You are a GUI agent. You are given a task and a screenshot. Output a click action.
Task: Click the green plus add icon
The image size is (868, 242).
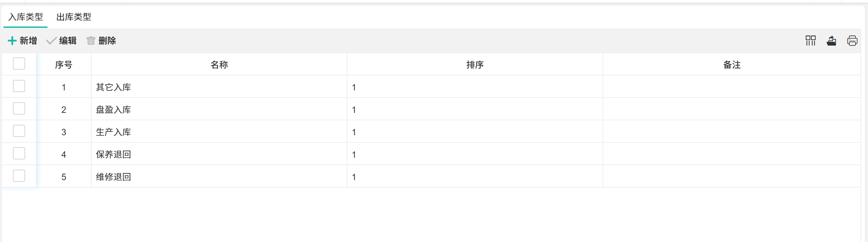pos(12,41)
